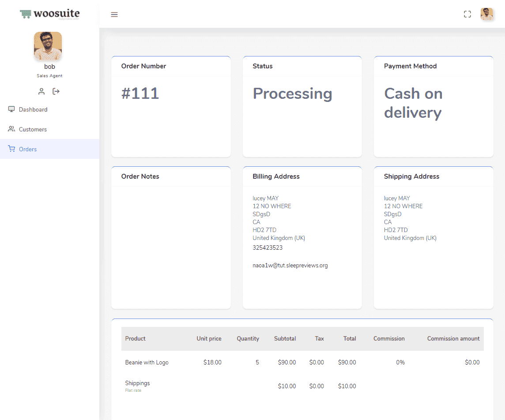The image size is (505, 420).
Task: Click the Product column header
Action: (135, 339)
